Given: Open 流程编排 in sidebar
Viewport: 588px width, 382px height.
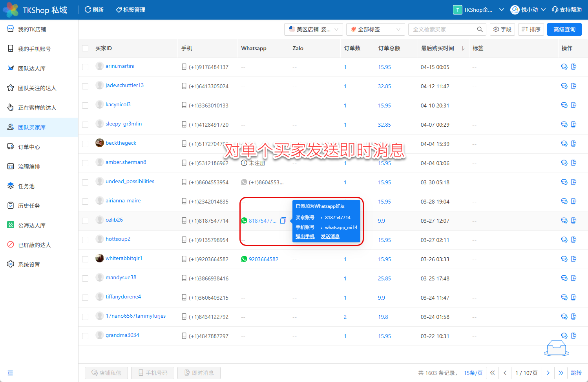Looking at the screenshot, I should (39, 167).
